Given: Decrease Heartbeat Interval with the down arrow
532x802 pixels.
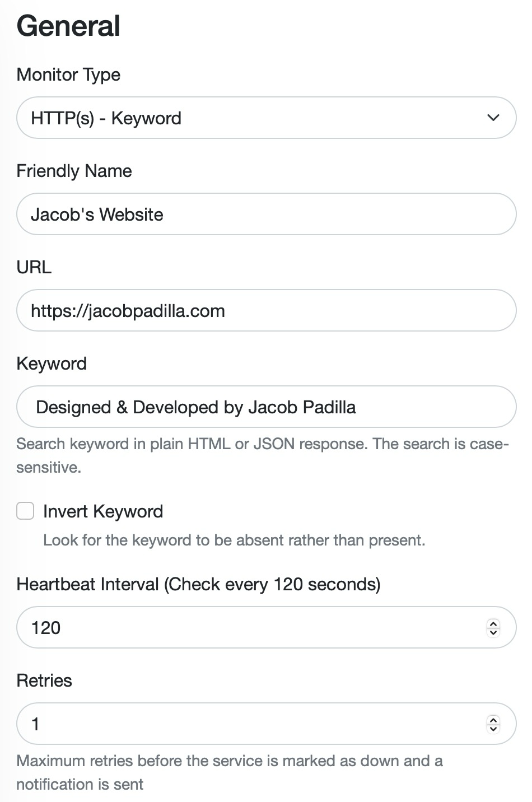Looking at the screenshot, I should (x=493, y=633).
